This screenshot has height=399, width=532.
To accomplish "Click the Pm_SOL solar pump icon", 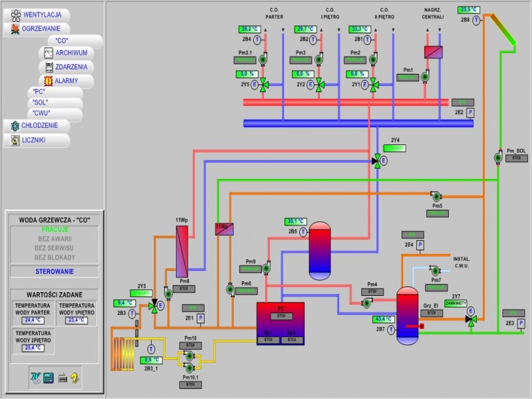I will click(498, 158).
